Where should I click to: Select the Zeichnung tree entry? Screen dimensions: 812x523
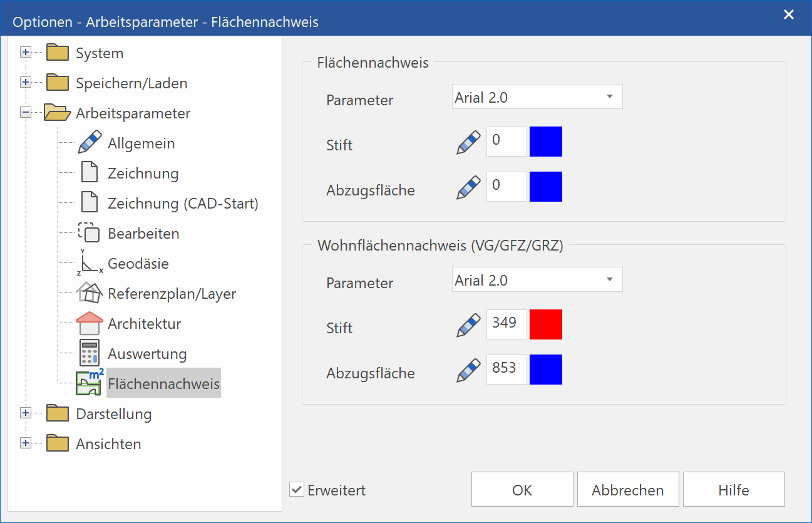(x=143, y=173)
